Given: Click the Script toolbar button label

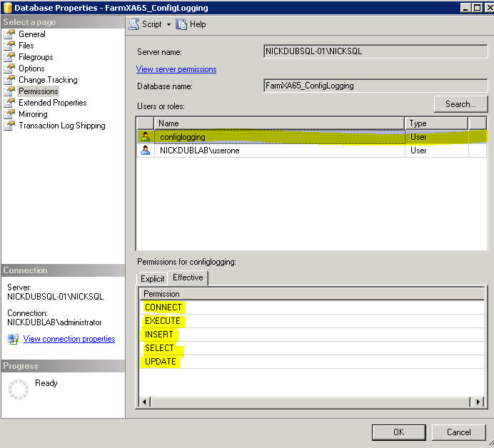Looking at the screenshot, I should point(152,24).
